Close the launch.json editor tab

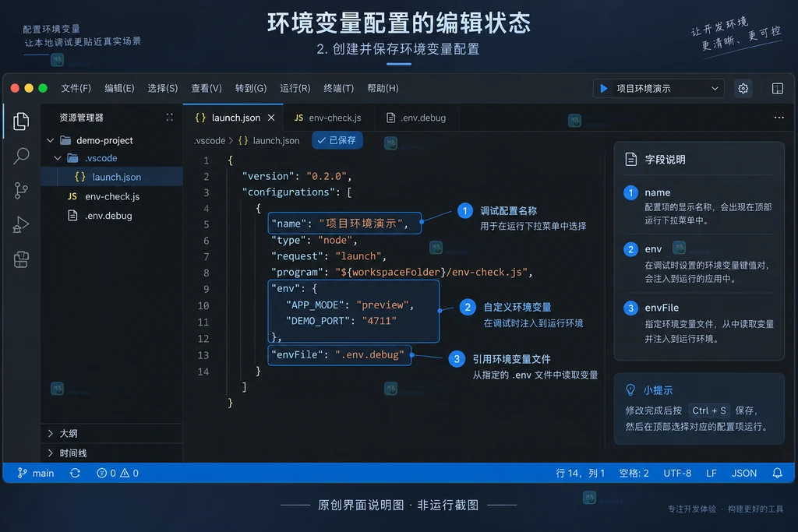click(271, 118)
